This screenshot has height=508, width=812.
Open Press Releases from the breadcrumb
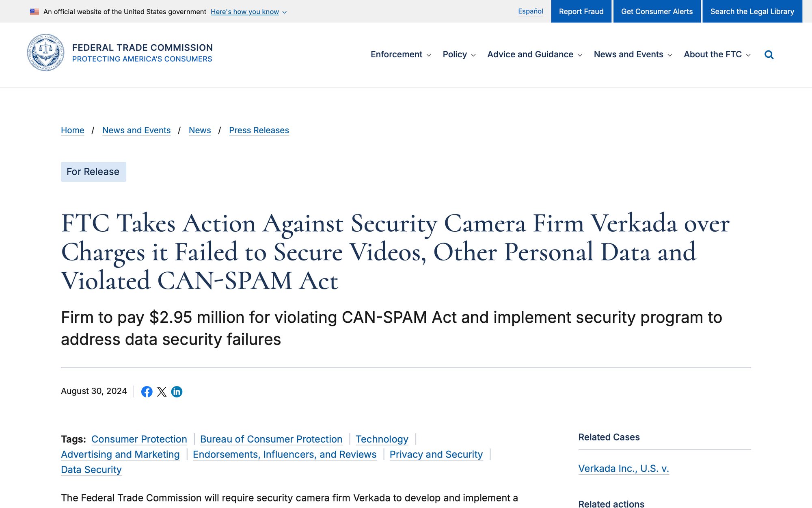click(259, 130)
